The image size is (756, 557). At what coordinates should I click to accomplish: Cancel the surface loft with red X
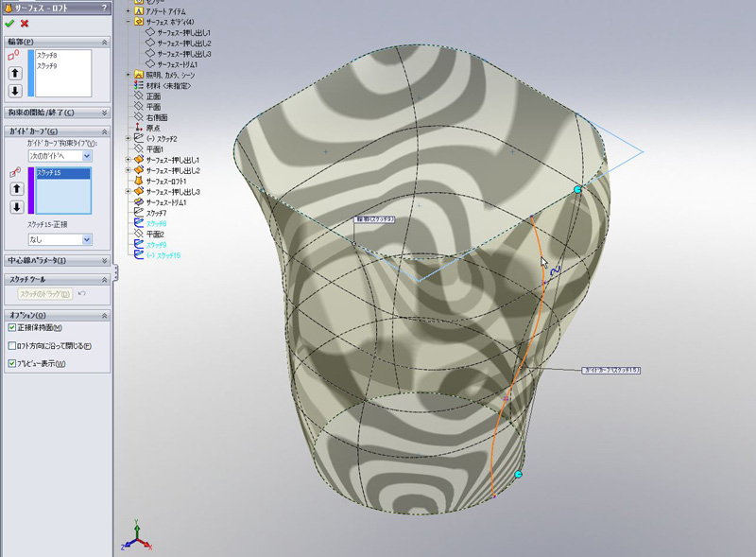(x=25, y=23)
